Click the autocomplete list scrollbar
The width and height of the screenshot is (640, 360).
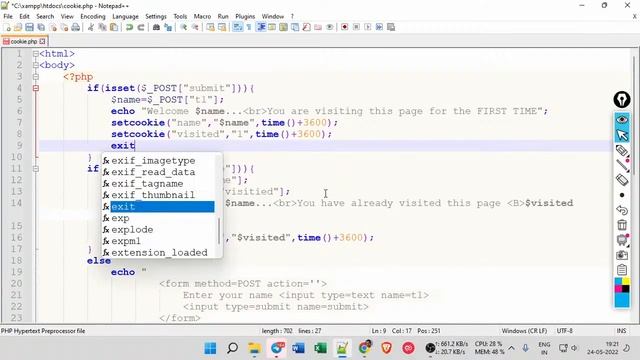point(219,231)
